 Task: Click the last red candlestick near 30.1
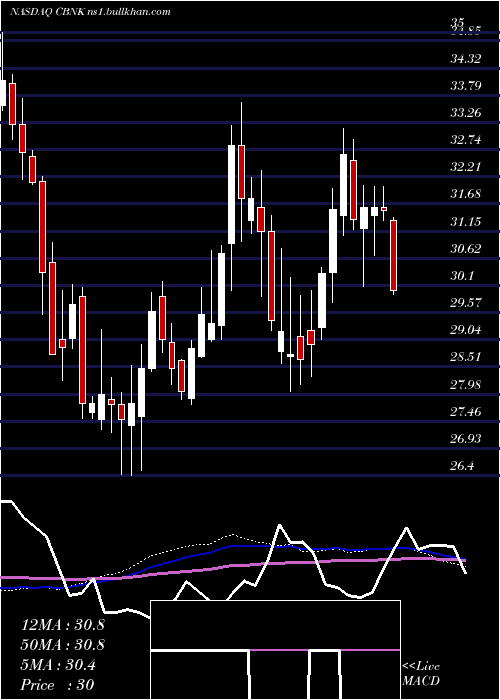tap(394, 255)
